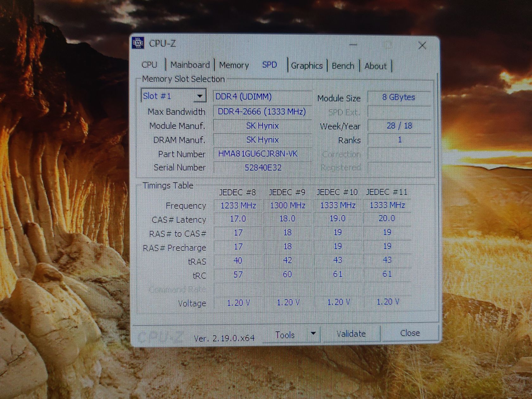Screen dimensions: 532x399
Task: Click the Module Size 8 GBytes field
Action: pos(399,97)
